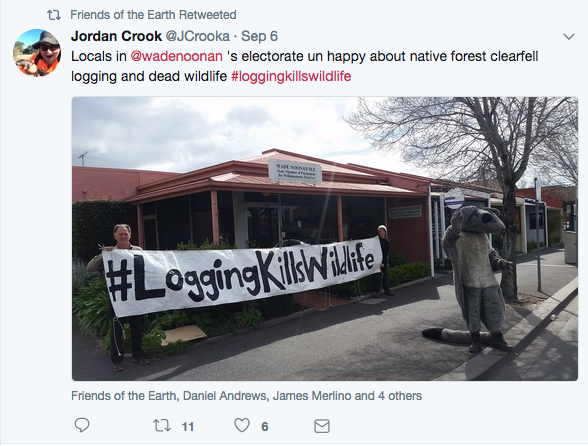Image resolution: width=588 pixels, height=446 pixels.
Task: Click '4 others' in the tagged list
Action: [400, 396]
